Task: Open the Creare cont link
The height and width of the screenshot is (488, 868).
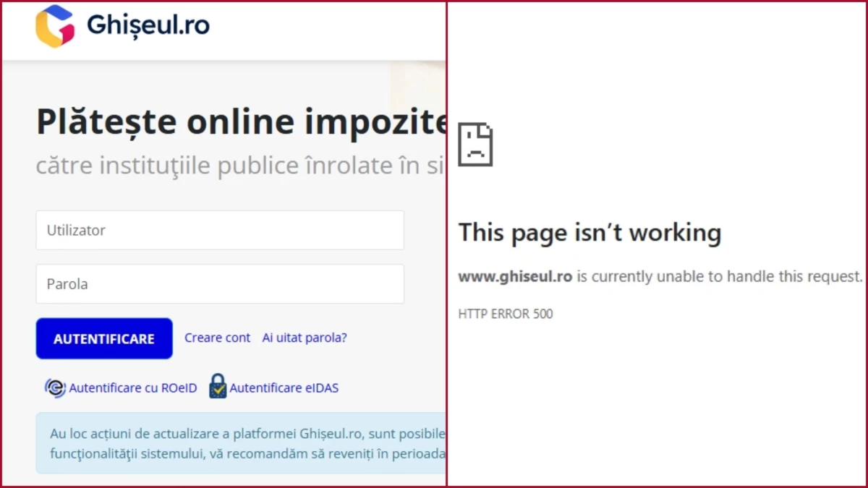Action: click(217, 338)
